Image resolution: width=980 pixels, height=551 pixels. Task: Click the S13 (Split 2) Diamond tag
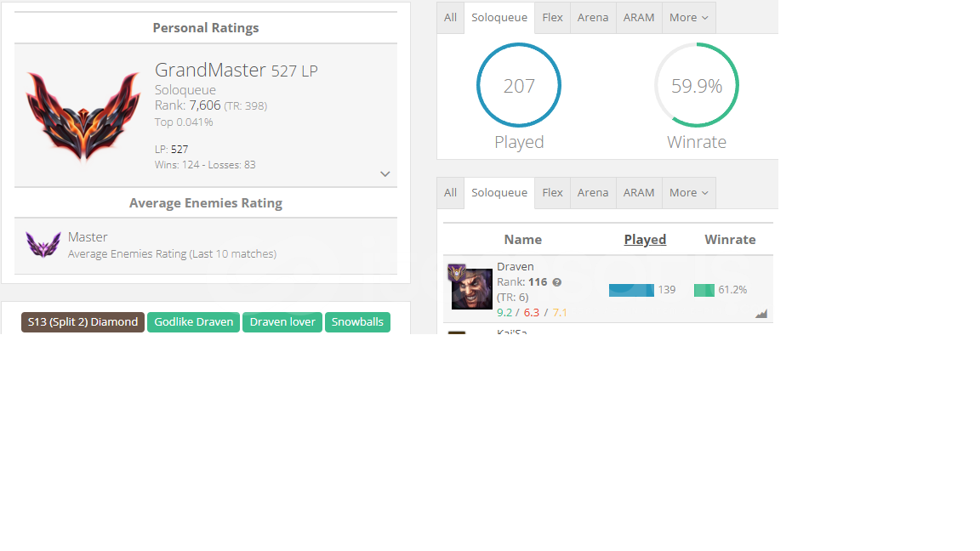[83, 321]
